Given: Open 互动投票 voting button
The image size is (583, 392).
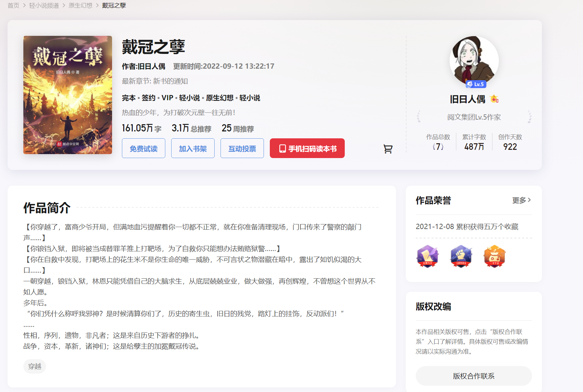Looking at the screenshot, I should (x=242, y=148).
